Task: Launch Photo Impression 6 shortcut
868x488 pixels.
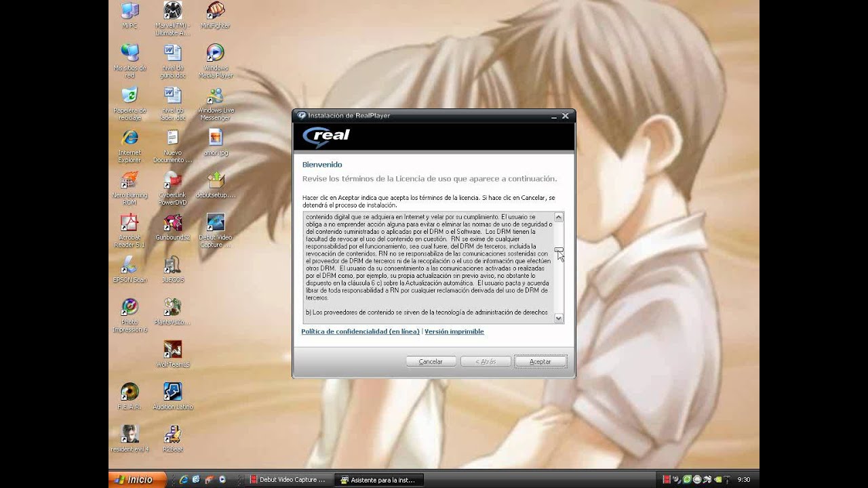Action: (130, 315)
